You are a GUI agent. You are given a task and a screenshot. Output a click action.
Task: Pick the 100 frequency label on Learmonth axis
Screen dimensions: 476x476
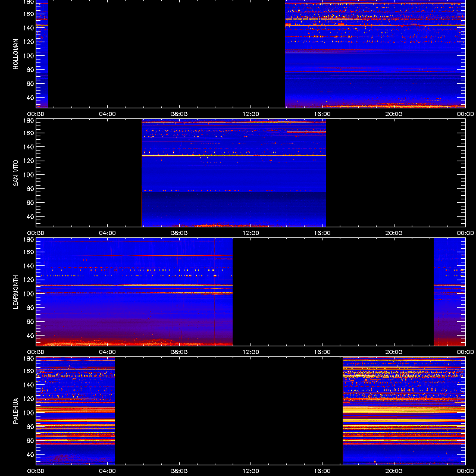coord(29,294)
